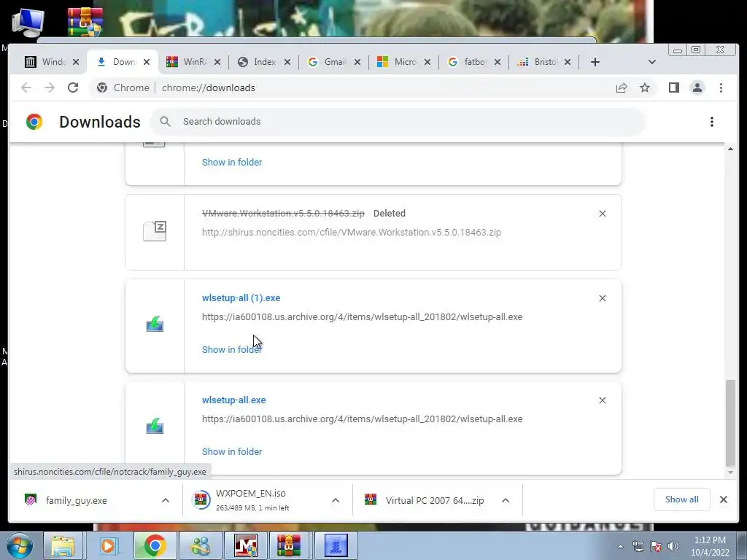
Task: Open the McAfee taskbar icon
Action: pyautogui.click(x=245, y=545)
